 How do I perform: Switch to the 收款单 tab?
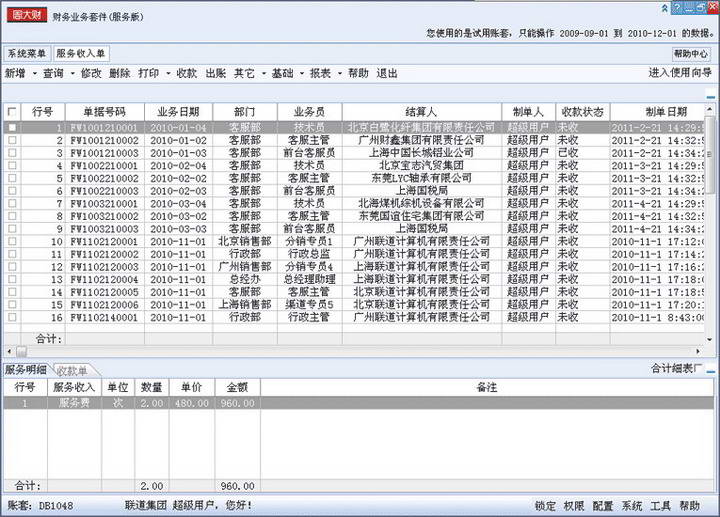(73, 371)
